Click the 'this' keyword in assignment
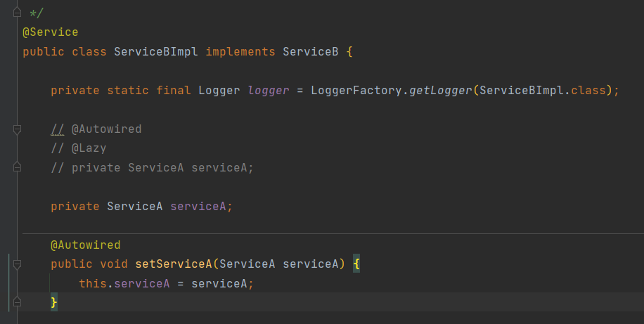Image resolution: width=644 pixels, height=324 pixels. (x=93, y=283)
